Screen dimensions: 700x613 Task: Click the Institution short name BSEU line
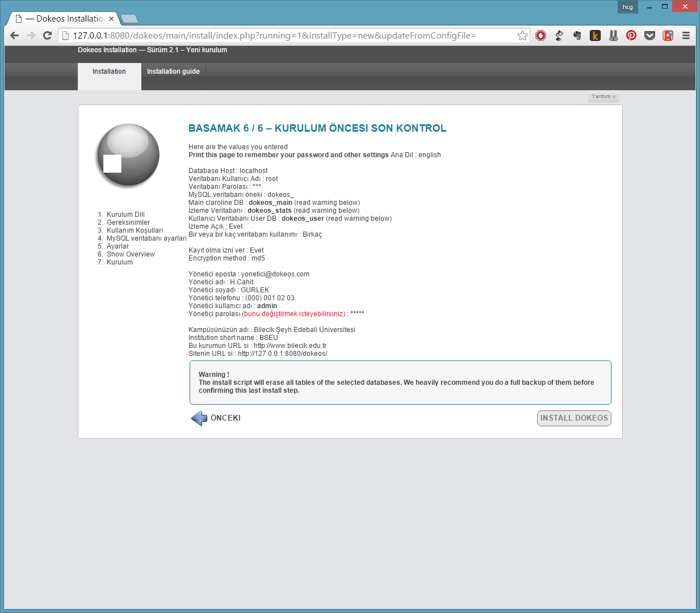(x=233, y=338)
